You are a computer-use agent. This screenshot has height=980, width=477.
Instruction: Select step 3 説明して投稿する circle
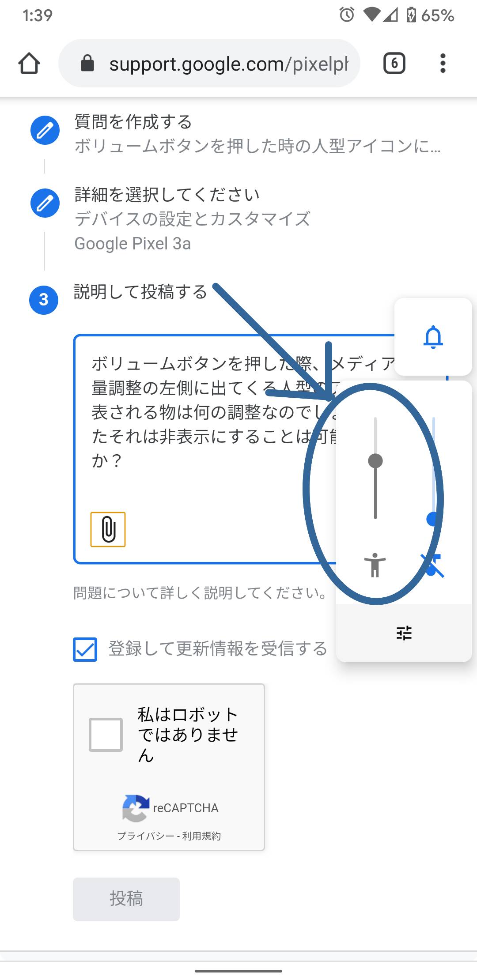(x=44, y=300)
